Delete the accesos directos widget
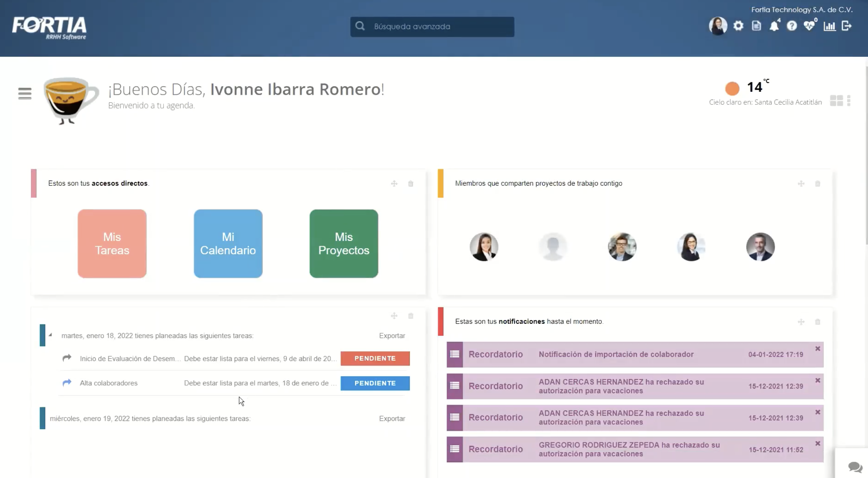The width and height of the screenshot is (868, 478). click(411, 184)
